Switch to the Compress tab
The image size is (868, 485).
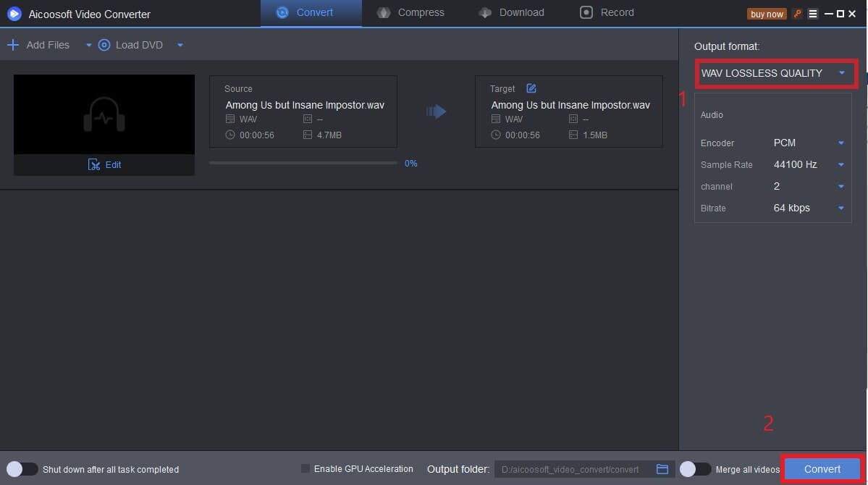pos(411,13)
